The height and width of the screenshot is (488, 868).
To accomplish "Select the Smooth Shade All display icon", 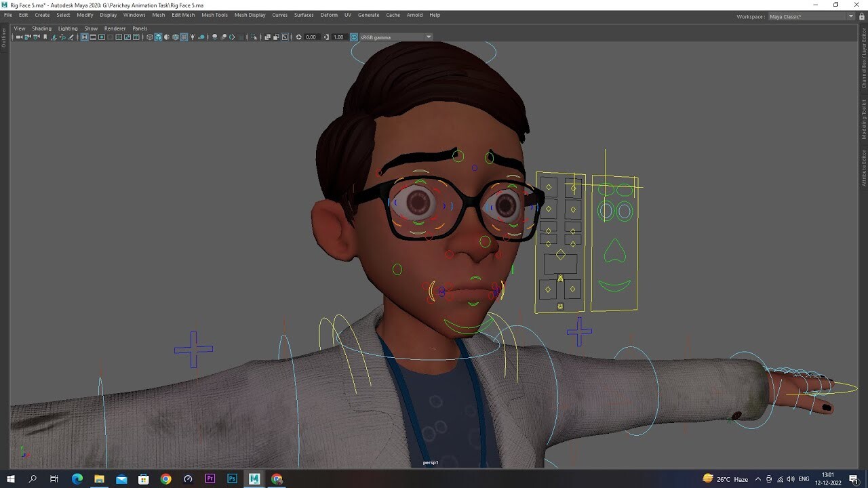I will 158,37.
